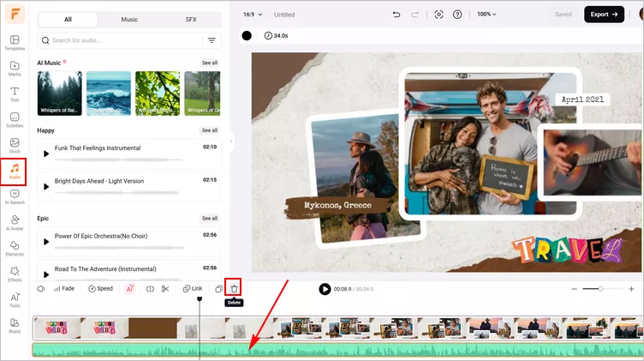Toggle the Fade audio option
The height and width of the screenshot is (361, 644).
64,289
